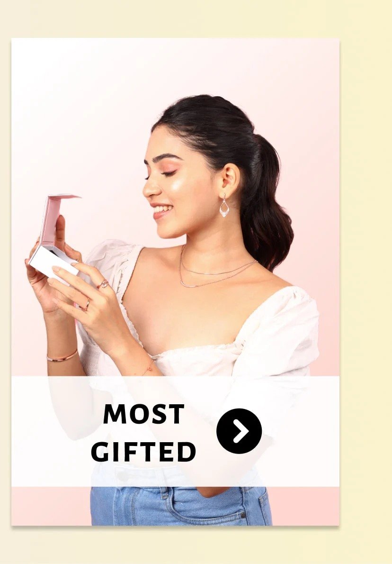Click the word MOST in the banner
392x564 pixels.
(x=144, y=414)
